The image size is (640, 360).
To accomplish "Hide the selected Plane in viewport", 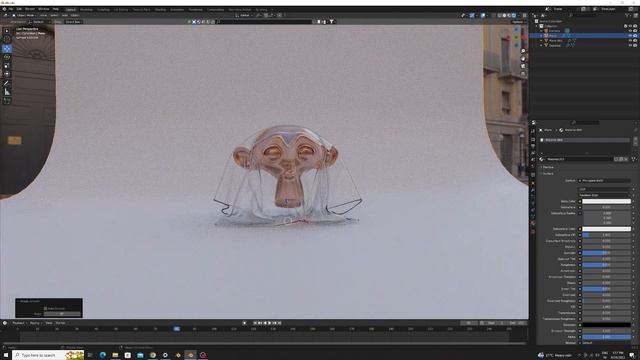I will click(x=631, y=36).
